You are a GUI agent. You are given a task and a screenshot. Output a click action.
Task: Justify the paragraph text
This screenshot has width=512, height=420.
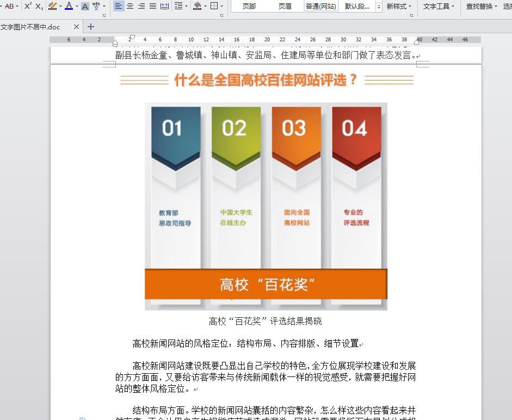pyautogui.click(x=153, y=6)
